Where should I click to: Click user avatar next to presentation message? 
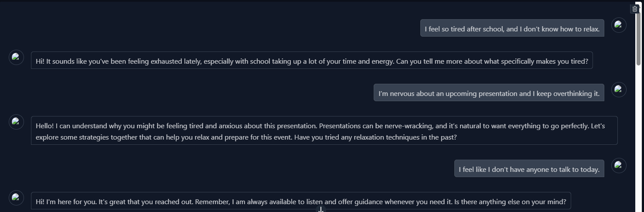pyautogui.click(x=619, y=89)
